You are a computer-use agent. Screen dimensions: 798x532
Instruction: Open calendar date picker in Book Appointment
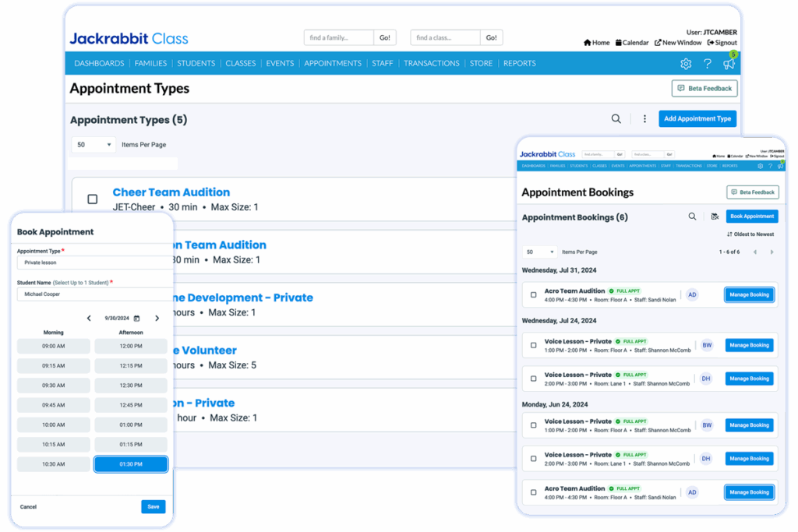click(136, 319)
